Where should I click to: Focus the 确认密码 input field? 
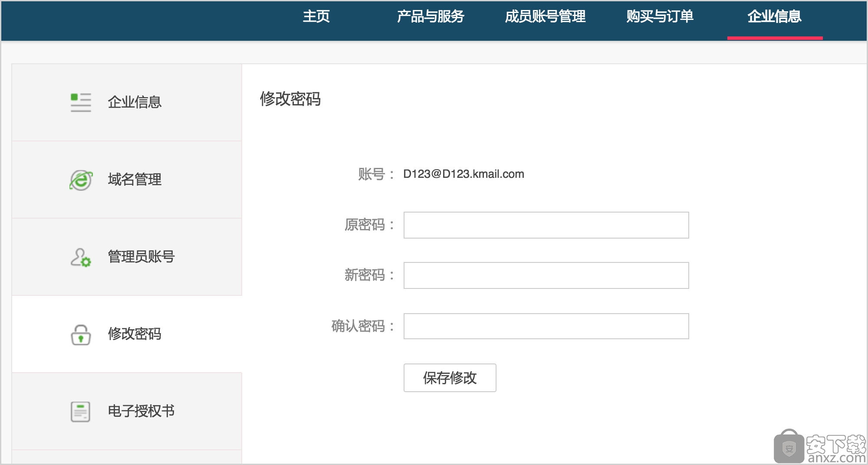546,326
